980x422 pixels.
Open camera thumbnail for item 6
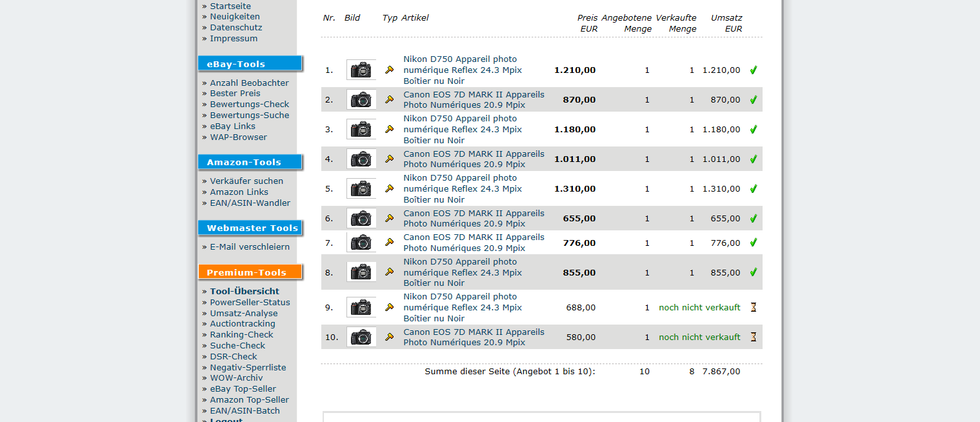click(361, 218)
